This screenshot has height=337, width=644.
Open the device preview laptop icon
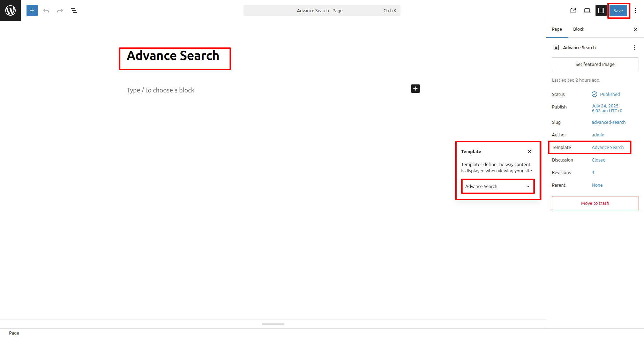(x=587, y=10)
